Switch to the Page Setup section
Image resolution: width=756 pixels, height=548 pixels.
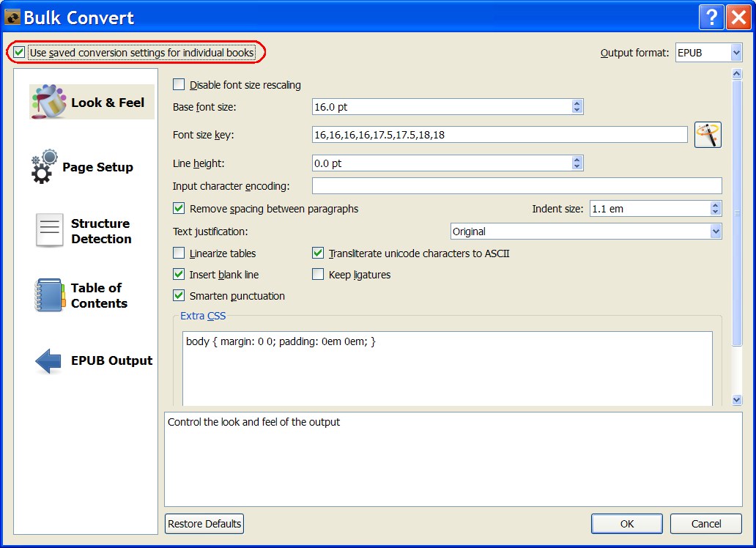[x=97, y=167]
